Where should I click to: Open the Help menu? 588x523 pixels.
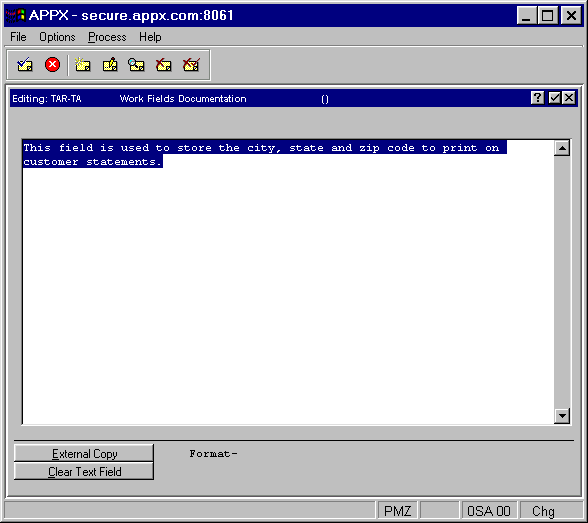pyautogui.click(x=150, y=37)
